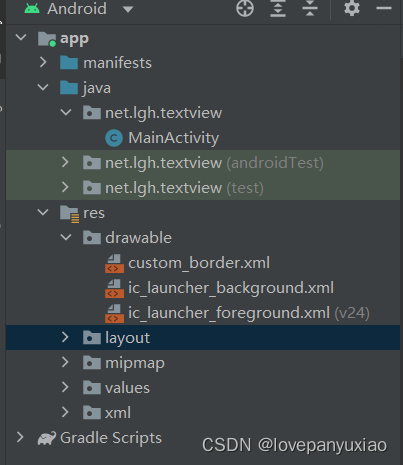Viewport: 403px width, 465px height.
Task: Select the main net.lgh.textview package label
Action: pyautogui.click(x=163, y=113)
